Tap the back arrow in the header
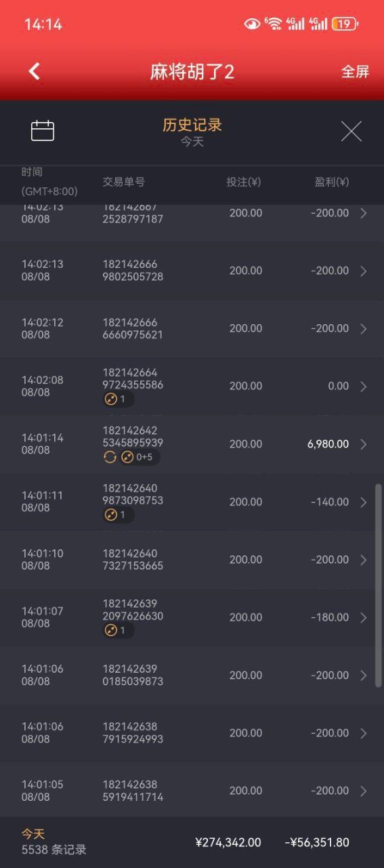The height and width of the screenshot is (868, 384). pos(35,71)
